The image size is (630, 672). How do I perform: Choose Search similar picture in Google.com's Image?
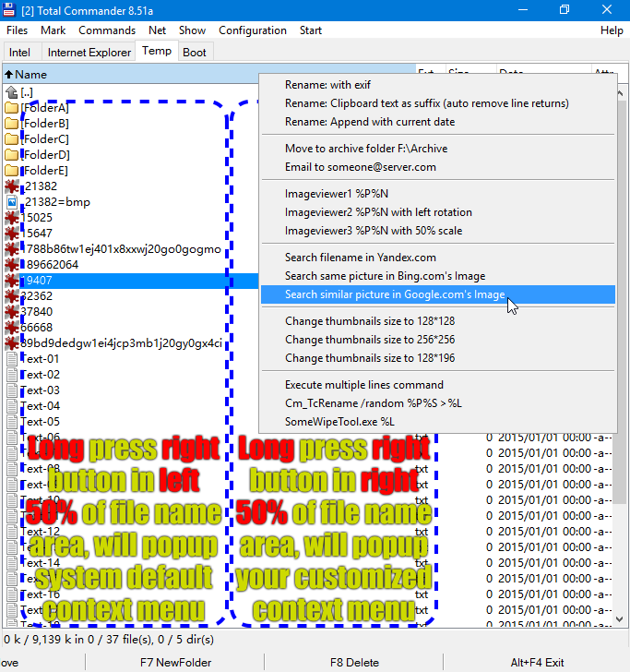[438, 294]
